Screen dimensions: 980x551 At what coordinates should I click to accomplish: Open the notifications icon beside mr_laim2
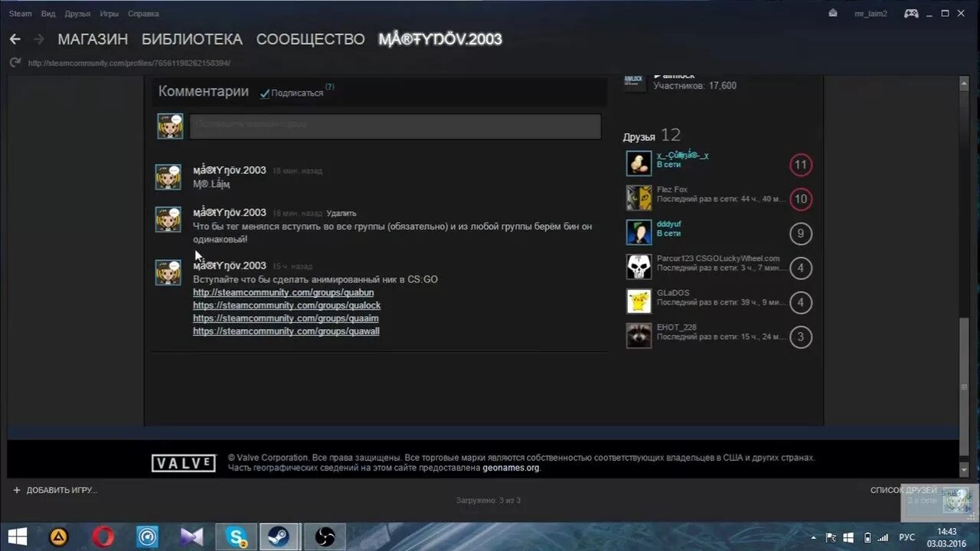833,13
